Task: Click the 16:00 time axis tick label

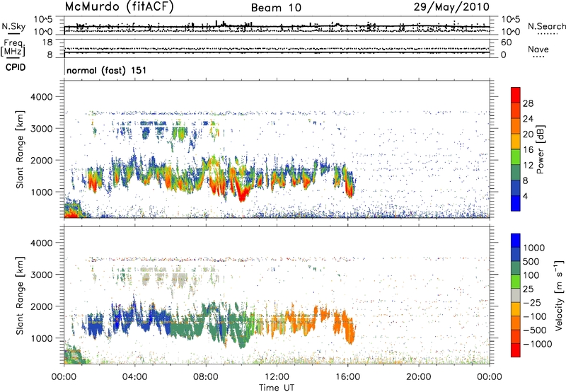Action: [347, 377]
